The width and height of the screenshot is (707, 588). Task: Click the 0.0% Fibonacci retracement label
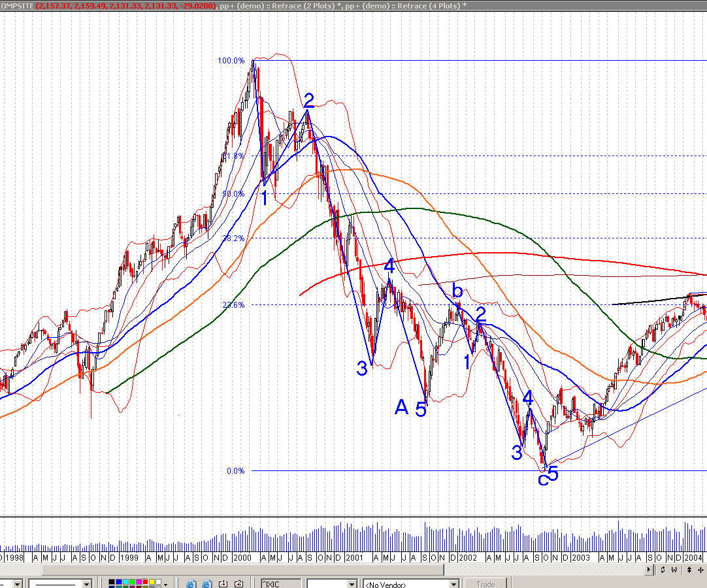click(235, 471)
